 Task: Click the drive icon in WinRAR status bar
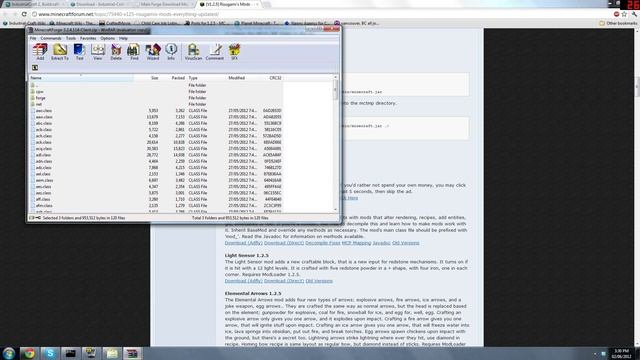point(32,218)
